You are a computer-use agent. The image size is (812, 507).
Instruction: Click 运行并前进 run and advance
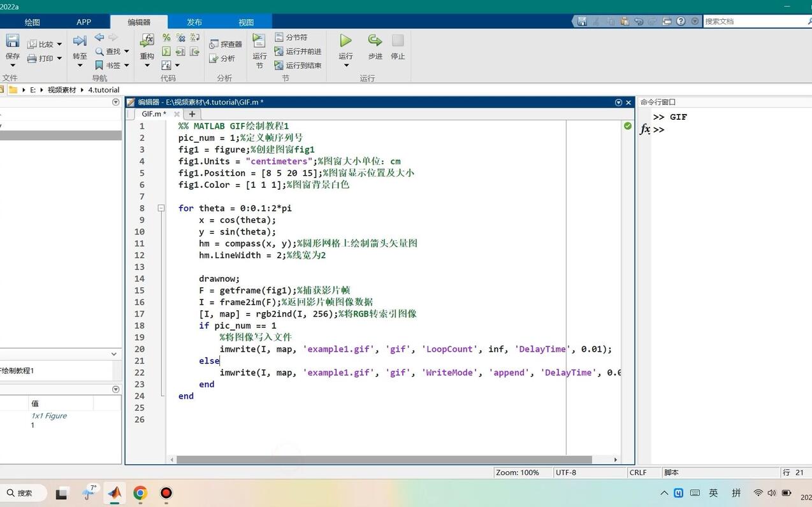298,52
